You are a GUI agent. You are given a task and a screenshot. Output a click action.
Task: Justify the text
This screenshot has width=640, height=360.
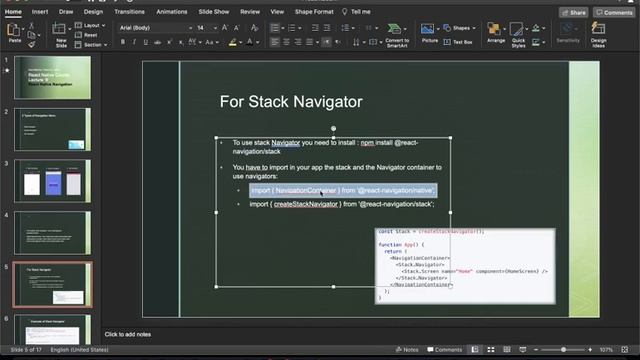click(309, 42)
